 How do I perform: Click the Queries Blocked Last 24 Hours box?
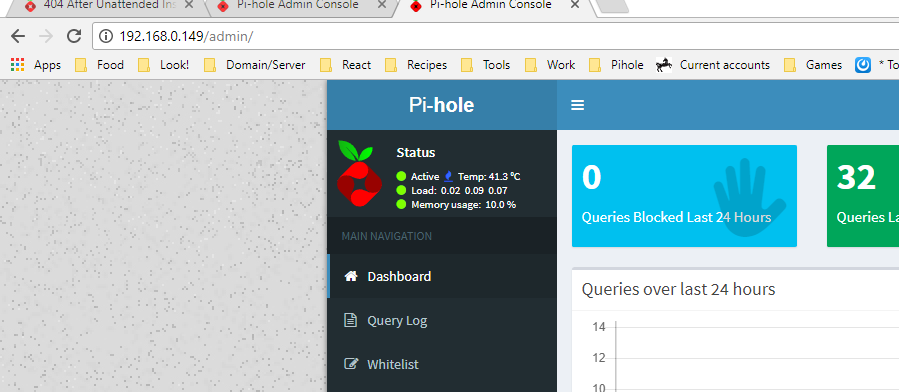click(x=684, y=196)
